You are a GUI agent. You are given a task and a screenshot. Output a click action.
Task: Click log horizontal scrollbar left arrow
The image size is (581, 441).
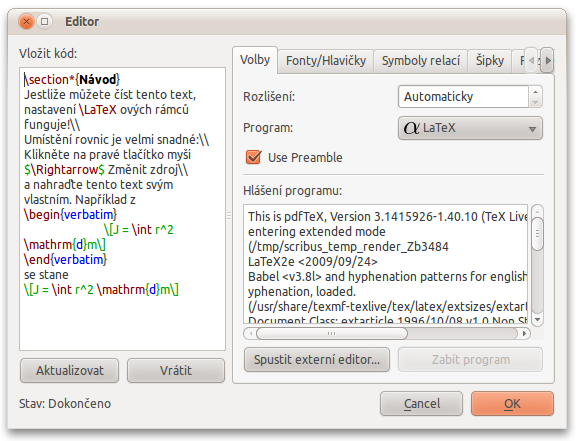click(x=250, y=334)
